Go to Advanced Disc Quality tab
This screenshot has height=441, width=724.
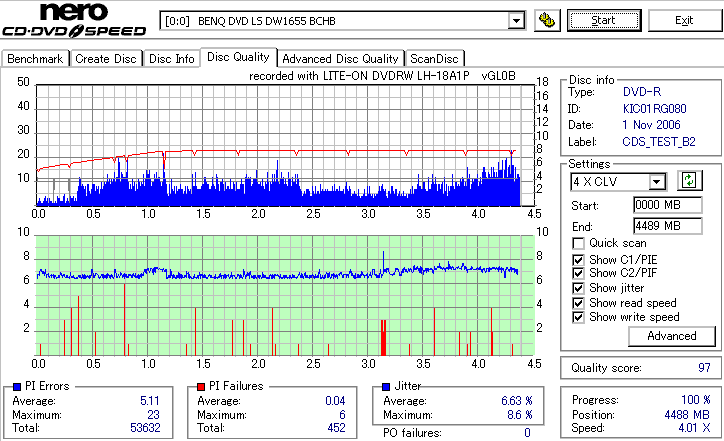tap(340, 59)
